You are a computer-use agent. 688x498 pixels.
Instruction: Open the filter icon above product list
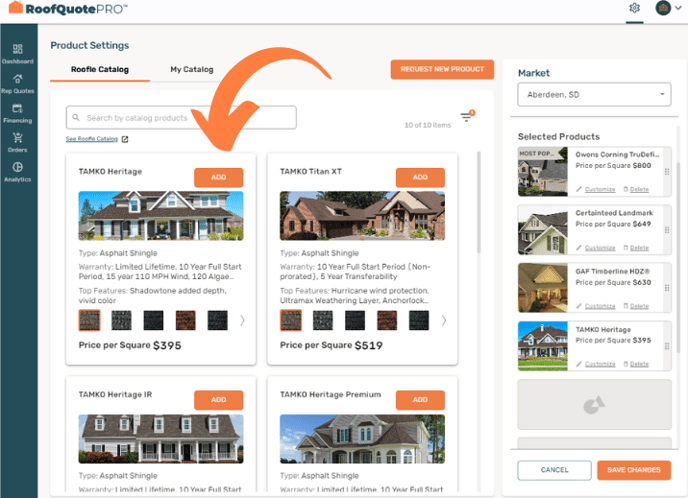point(467,116)
